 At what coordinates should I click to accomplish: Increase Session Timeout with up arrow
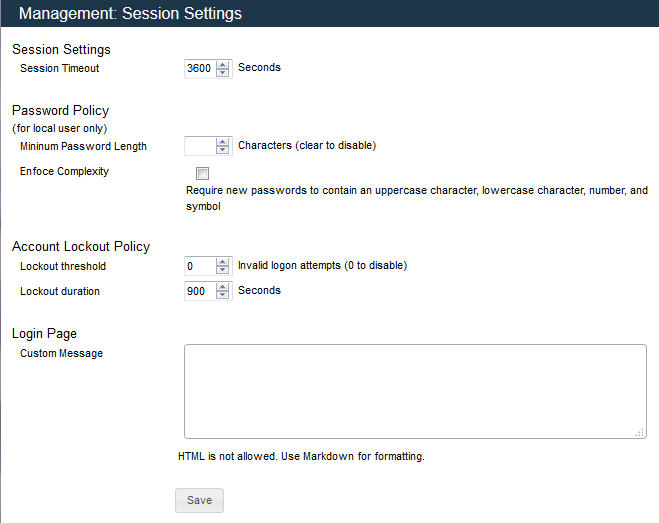222,64
